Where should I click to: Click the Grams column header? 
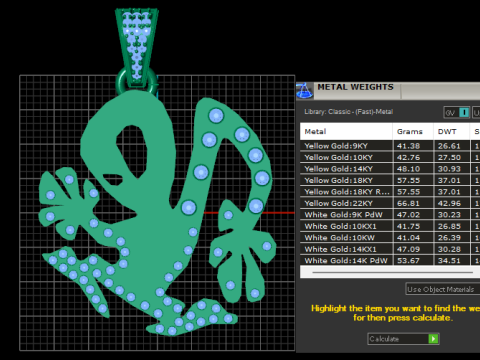[x=413, y=132]
